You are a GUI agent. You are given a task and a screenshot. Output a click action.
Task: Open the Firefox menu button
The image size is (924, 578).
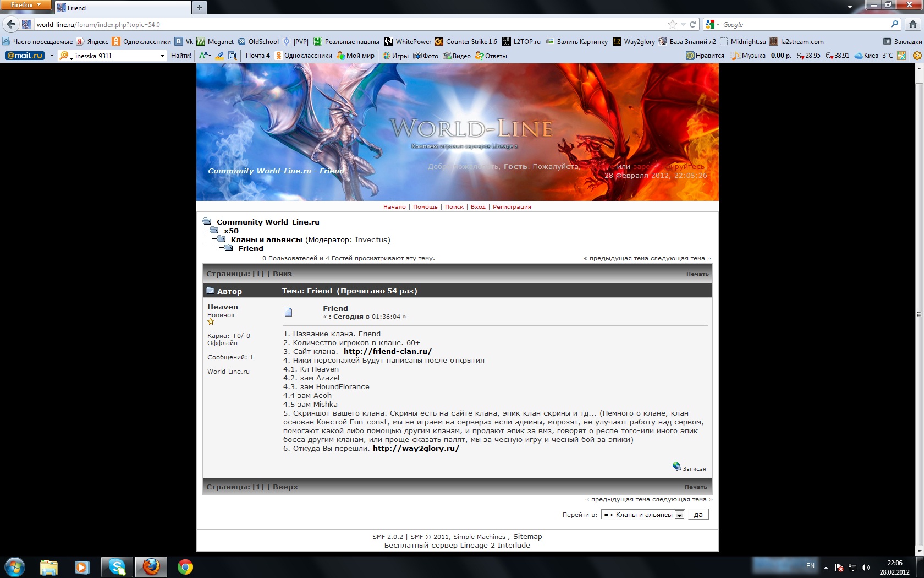(x=26, y=5)
